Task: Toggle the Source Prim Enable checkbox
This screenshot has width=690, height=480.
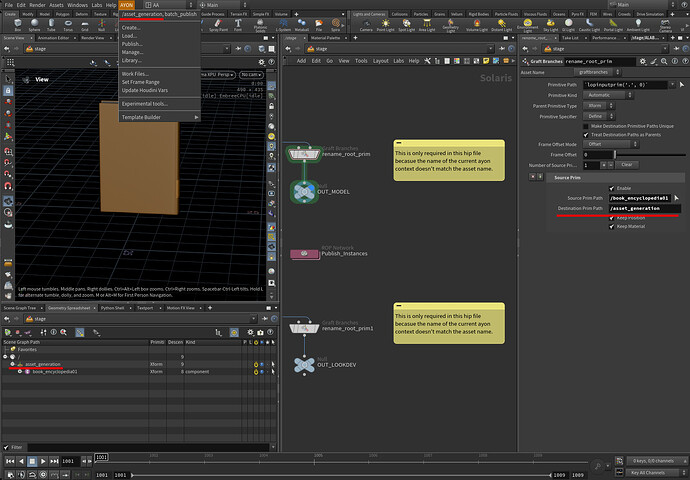Action: coord(611,188)
